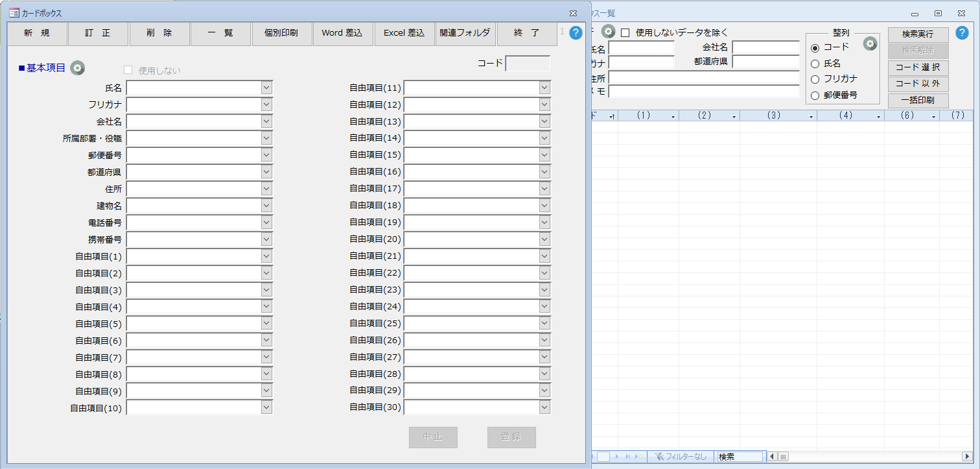
Task: Select the 氏名 sort radio button
Action: click(815, 64)
